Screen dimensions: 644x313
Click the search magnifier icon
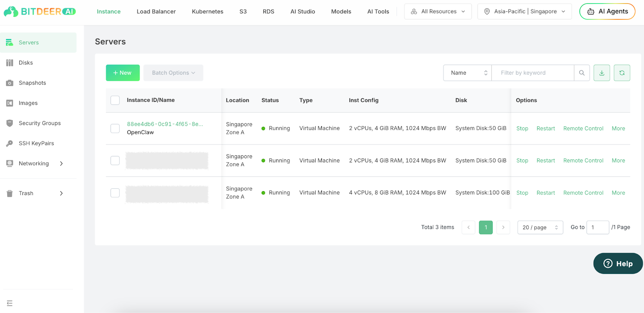pos(582,73)
